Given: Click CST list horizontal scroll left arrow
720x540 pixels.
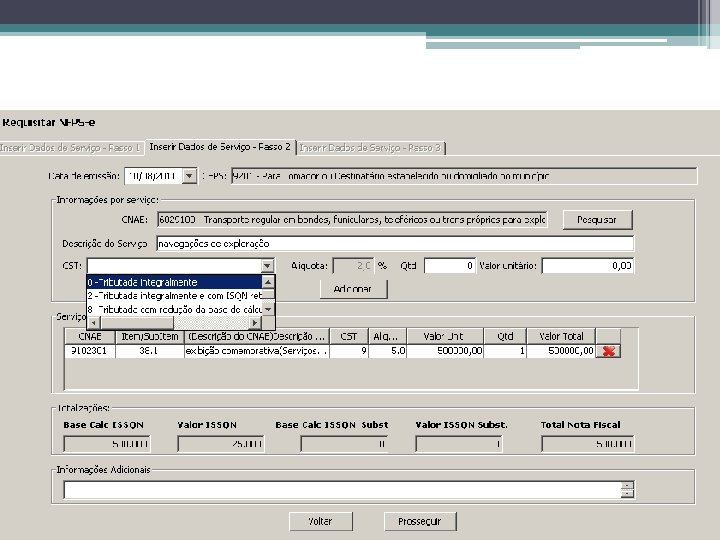Looking at the screenshot, I should pyautogui.click(x=94, y=322).
